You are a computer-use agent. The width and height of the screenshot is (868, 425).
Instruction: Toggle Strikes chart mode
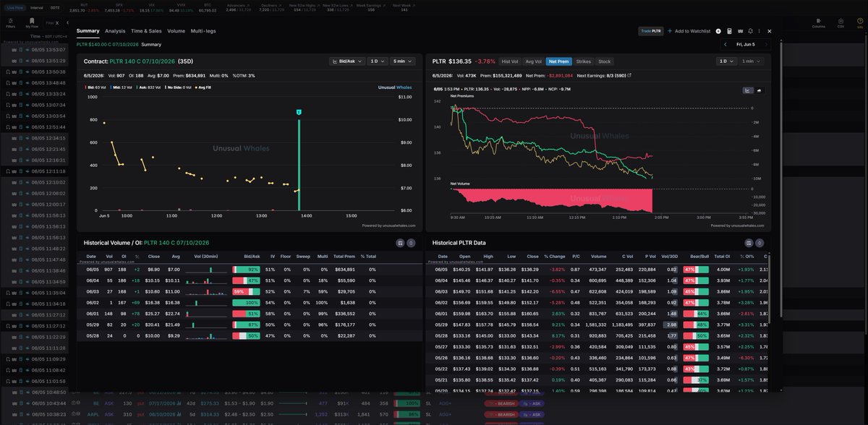coord(584,61)
